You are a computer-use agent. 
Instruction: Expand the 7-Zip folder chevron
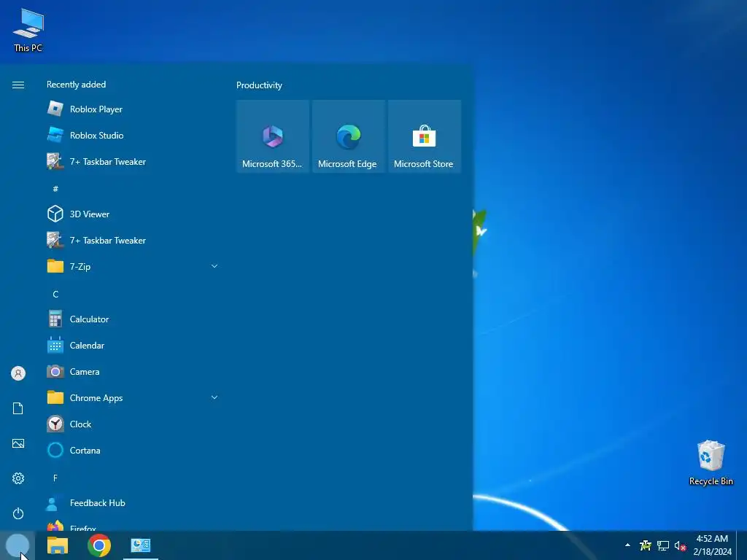(214, 266)
